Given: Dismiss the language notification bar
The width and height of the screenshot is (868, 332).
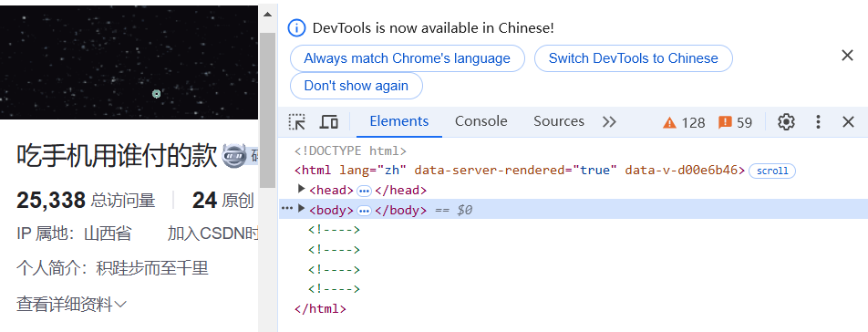Looking at the screenshot, I should click(848, 56).
